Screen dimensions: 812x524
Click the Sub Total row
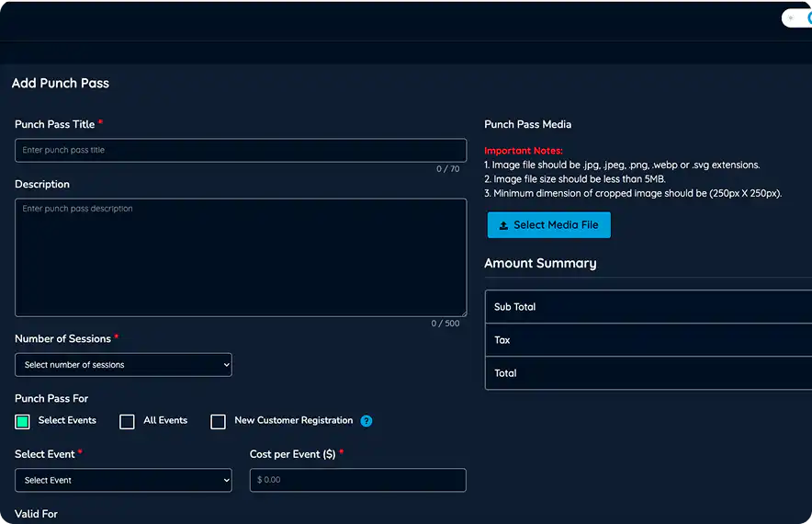tap(648, 307)
